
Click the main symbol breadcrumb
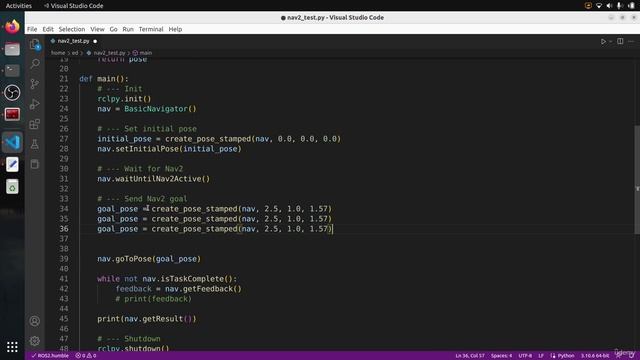click(142, 53)
